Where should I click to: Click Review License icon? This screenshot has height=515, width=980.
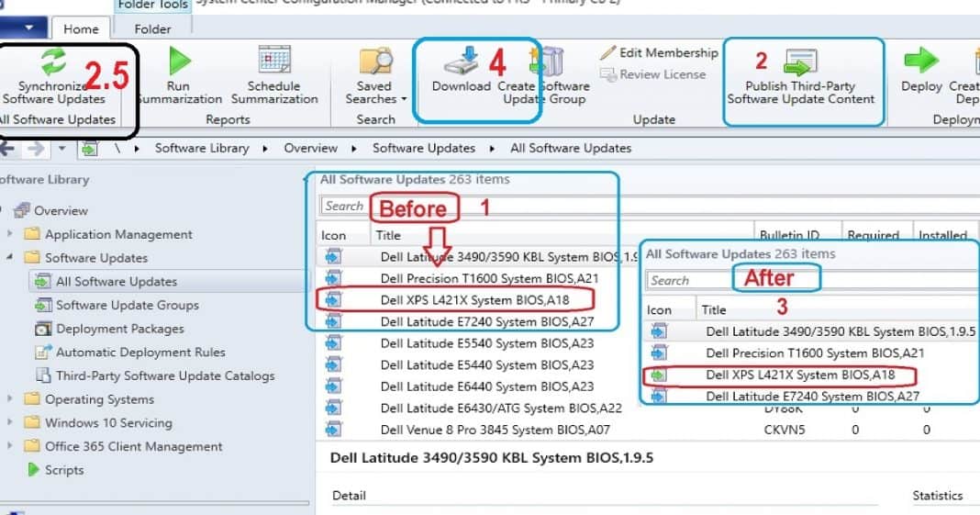click(x=608, y=74)
